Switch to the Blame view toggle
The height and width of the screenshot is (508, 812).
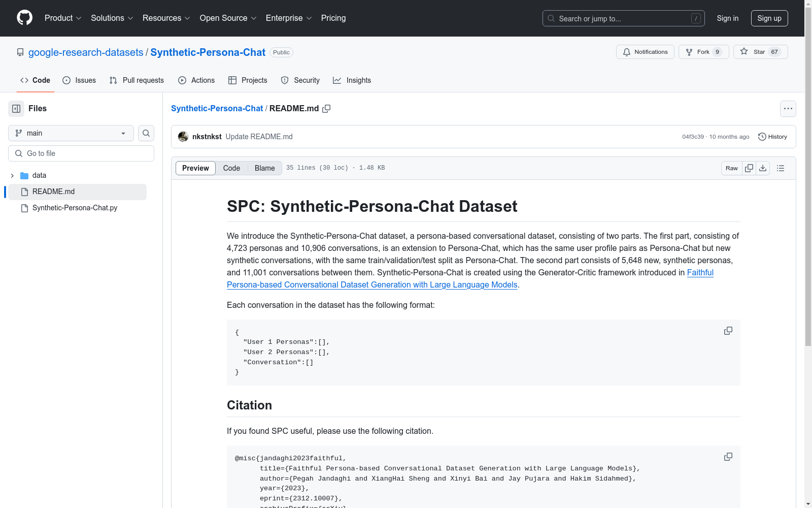pyautogui.click(x=264, y=168)
